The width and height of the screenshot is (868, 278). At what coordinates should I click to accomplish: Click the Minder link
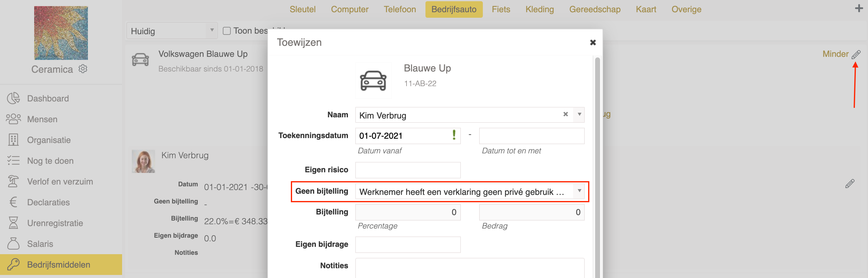(x=835, y=54)
